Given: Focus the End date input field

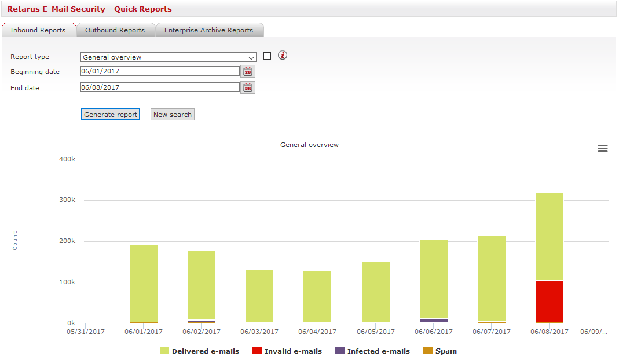Looking at the screenshot, I should pyautogui.click(x=160, y=87).
